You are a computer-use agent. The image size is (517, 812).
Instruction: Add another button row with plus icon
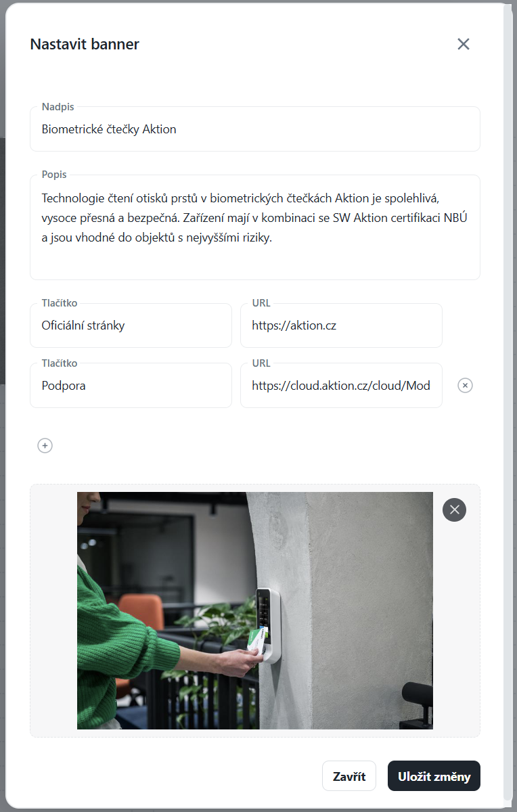click(x=45, y=445)
